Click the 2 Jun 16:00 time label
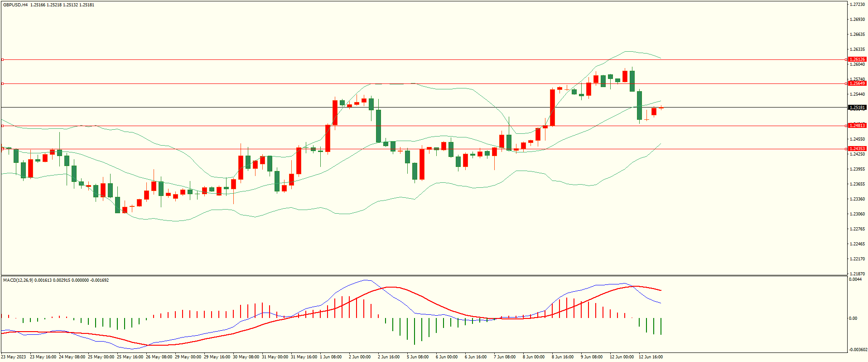The height and width of the screenshot is (362, 868). [x=389, y=357]
